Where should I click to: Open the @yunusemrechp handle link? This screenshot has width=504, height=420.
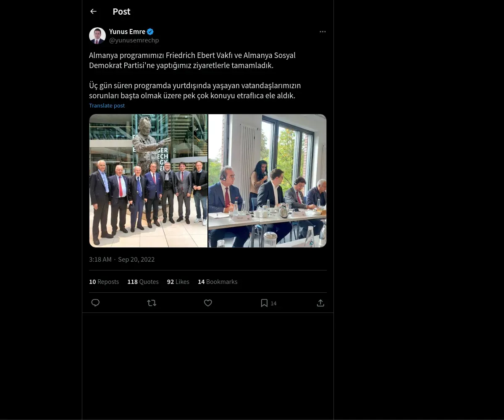click(x=134, y=40)
